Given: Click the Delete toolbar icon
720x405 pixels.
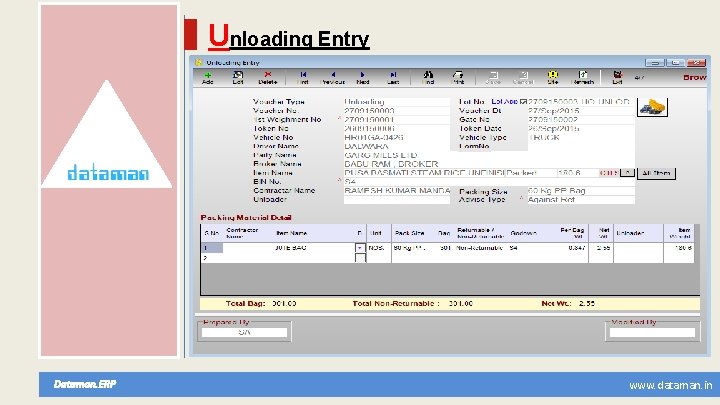Looking at the screenshot, I should click(268, 78).
